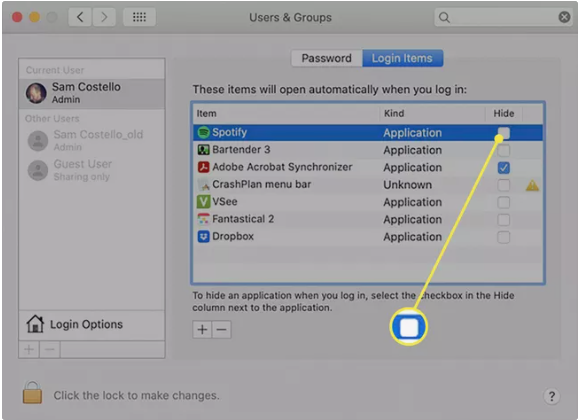Screen dimensions: 584x420
Task: Select the Bartender 3 row name
Action: pos(241,150)
